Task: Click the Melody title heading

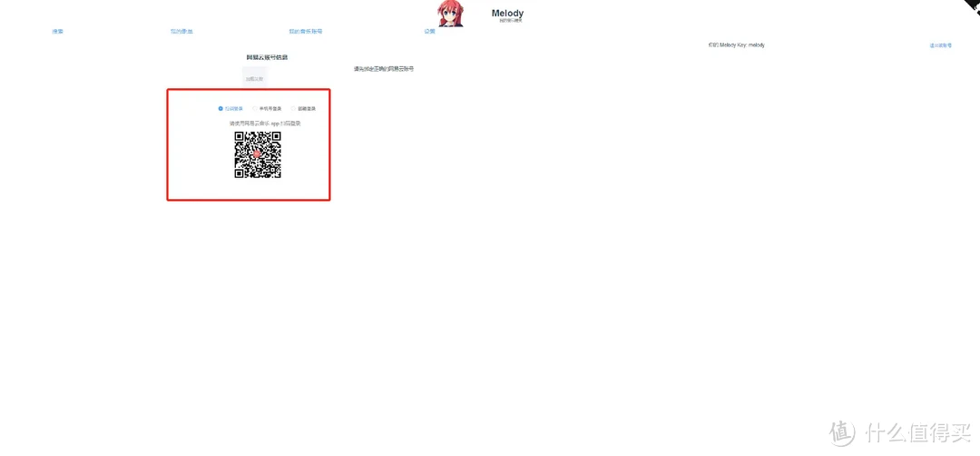Action: [507, 13]
